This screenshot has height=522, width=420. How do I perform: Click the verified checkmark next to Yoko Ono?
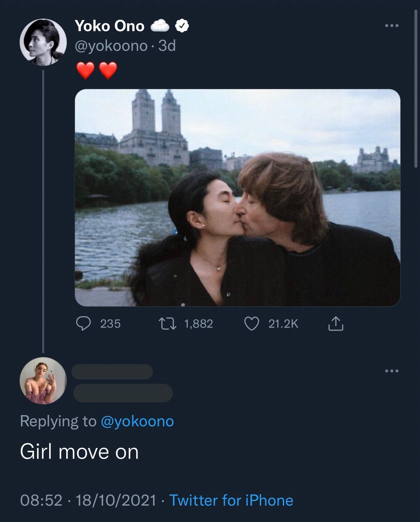pyautogui.click(x=181, y=26)
